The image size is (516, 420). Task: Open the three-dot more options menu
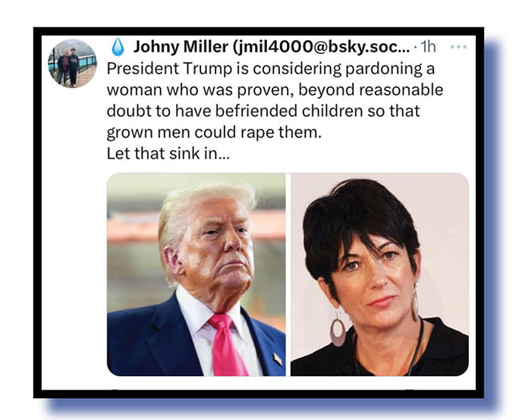click(x=458, y=47)
